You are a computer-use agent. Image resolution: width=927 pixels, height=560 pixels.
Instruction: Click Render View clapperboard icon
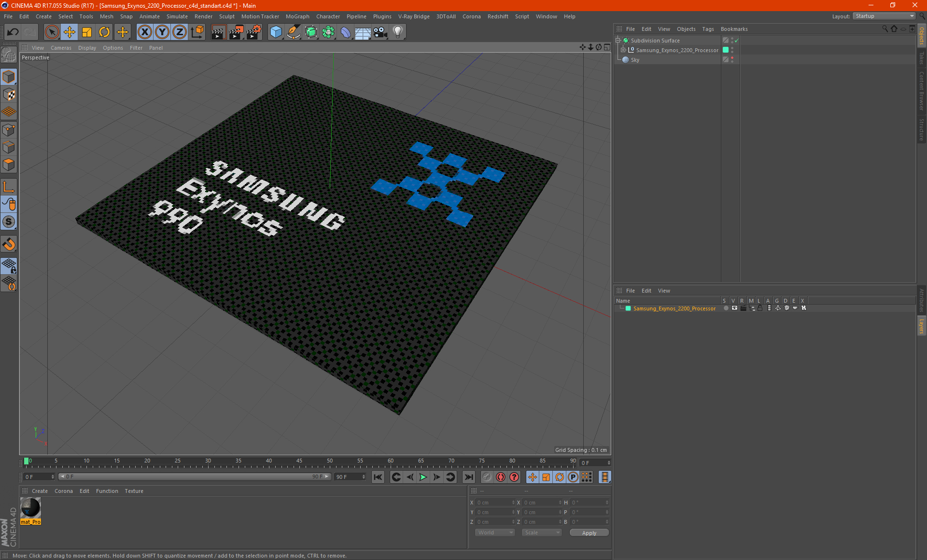[x=218, y=32]
